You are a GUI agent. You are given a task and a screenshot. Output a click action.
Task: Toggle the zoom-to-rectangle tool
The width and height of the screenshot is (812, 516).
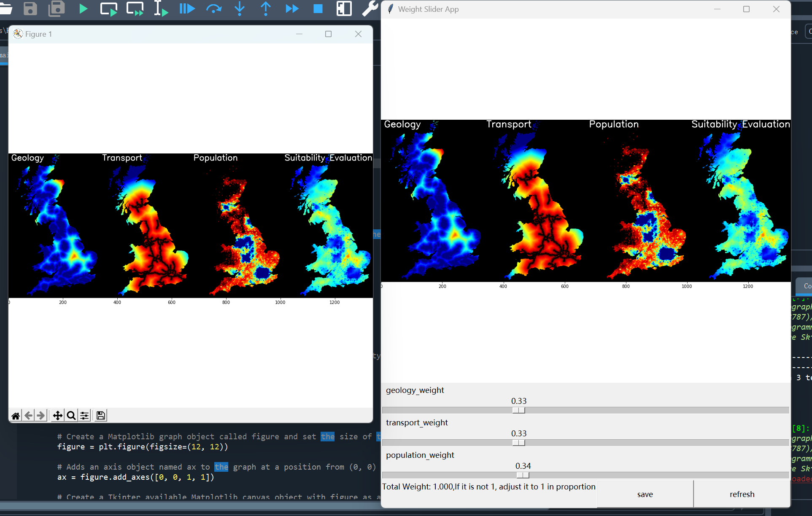pyautogui.click(x=71, y=415)
